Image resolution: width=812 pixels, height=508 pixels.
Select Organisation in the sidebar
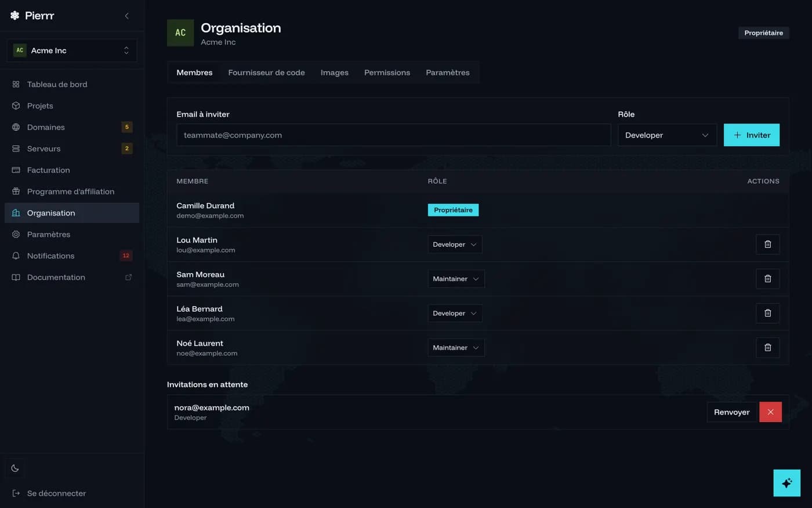72,213
